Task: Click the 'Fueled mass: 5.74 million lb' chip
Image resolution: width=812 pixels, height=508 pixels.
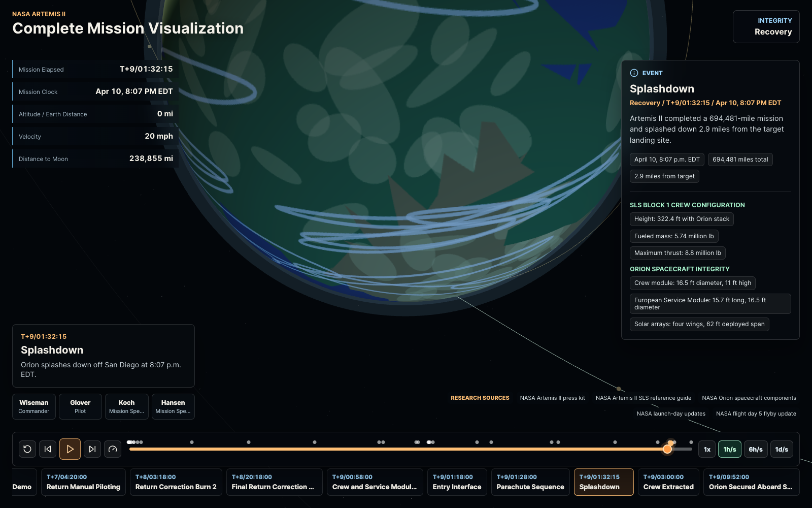Action: click(x=674, y=236)
